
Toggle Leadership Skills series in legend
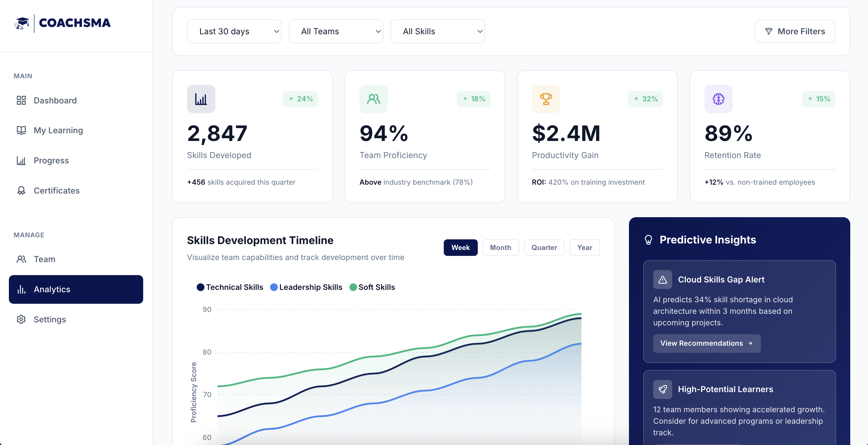pos(306,287)
